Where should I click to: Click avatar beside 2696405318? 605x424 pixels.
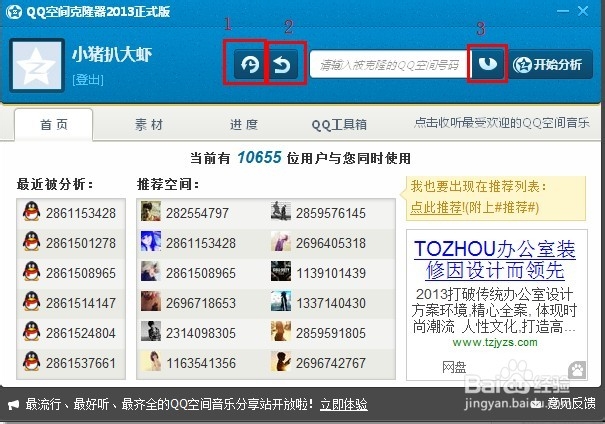click(281, 241)
